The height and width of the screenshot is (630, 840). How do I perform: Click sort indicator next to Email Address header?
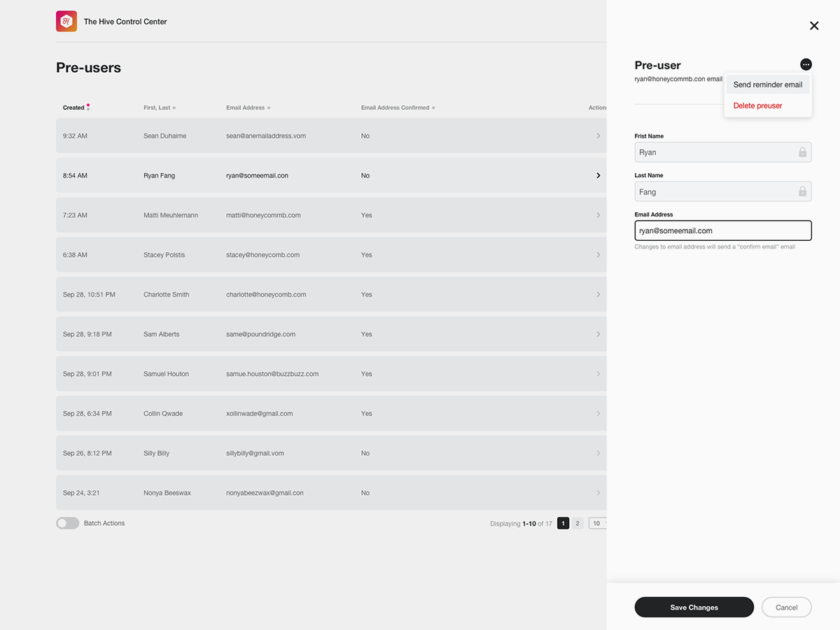(x=269, y=108)
